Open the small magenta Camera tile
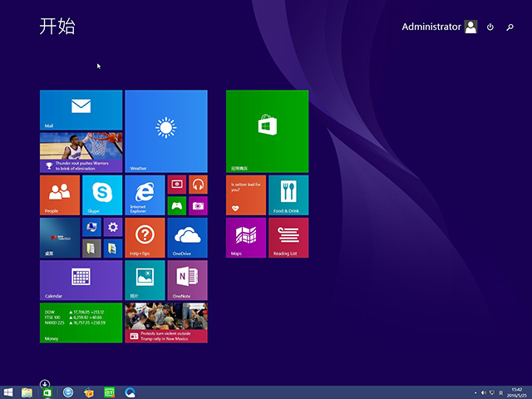This screenshot has height=399, width=532. pos(198,206)
